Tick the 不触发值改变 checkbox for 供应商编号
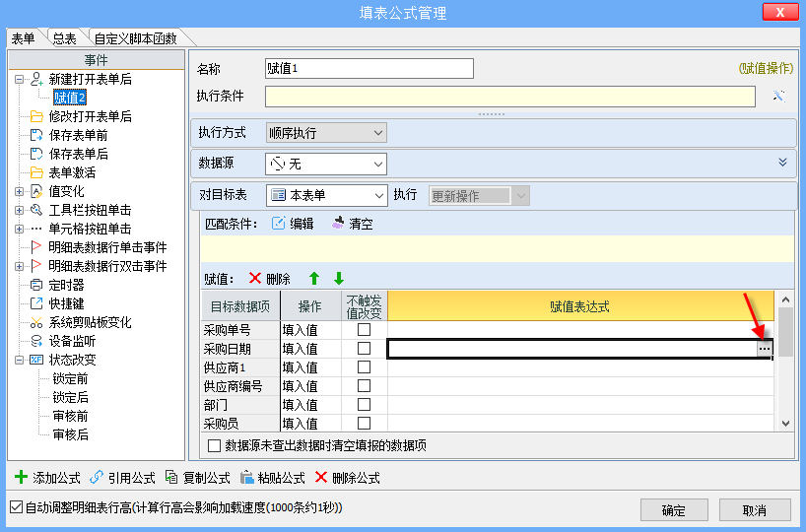Viewport: 806px width, 532px height. pyautogui.click(x=364, y=386)
